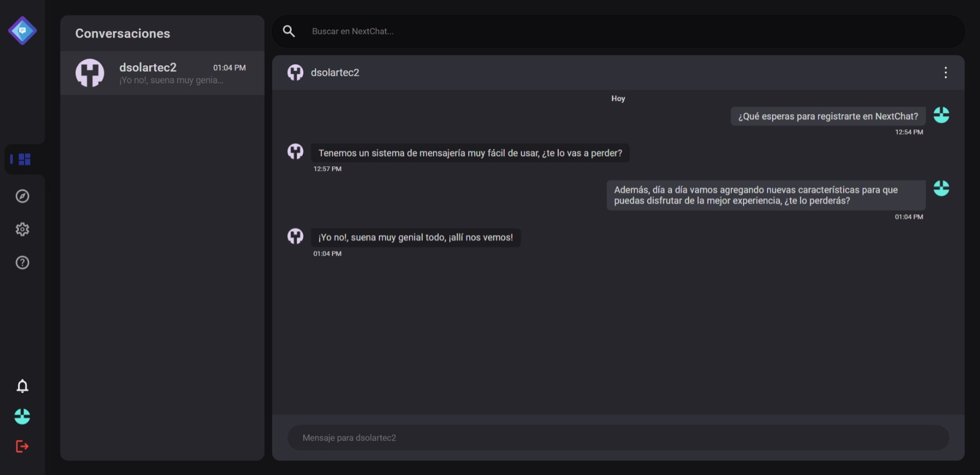Click the Buscar en NextChat search field
The image size is (980, 475).
pyautogui.click(x=615, y=31)
